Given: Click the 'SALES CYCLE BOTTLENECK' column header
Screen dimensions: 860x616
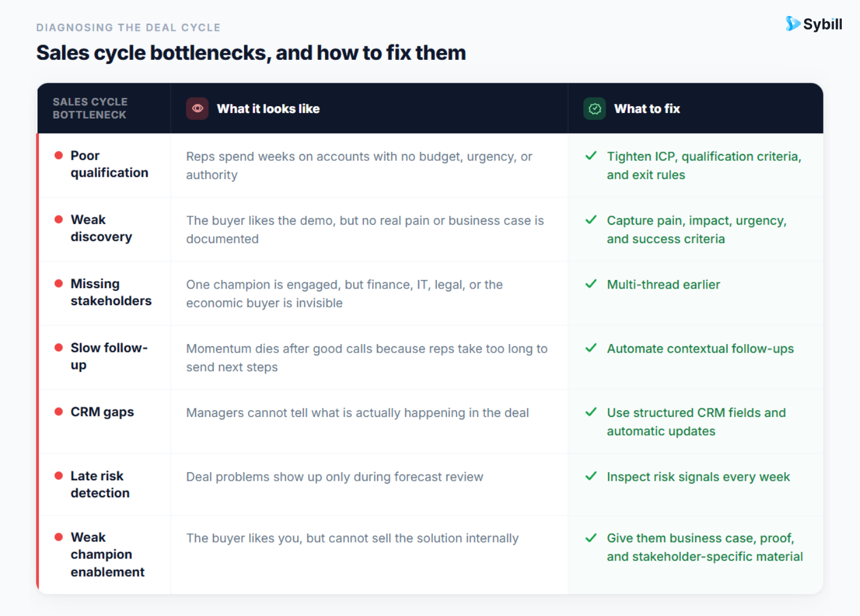Looking at the screenshot, I should pos(90,108).
